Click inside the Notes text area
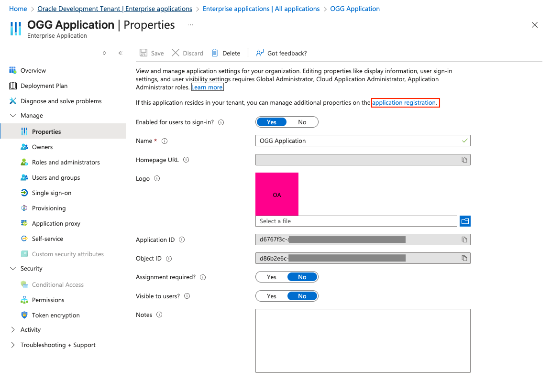551x392 pixels. click(363, 340)
